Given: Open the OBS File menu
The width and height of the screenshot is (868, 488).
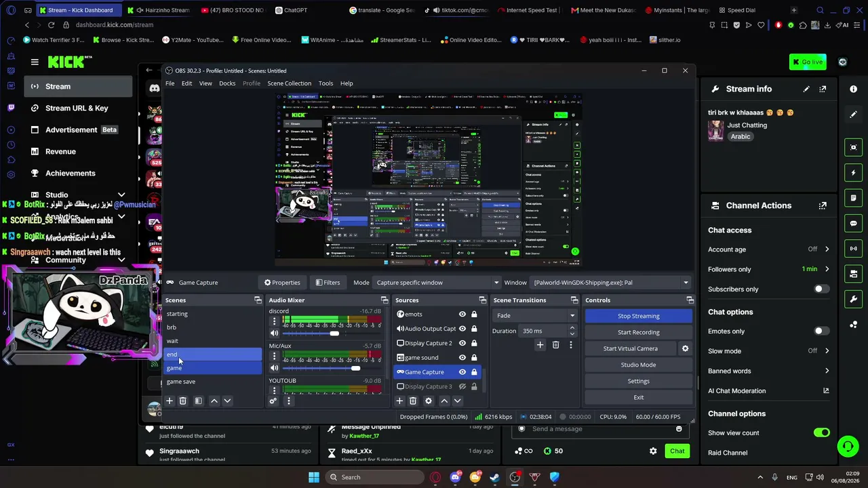Looking at the screenshot, I should pos(170,83).
